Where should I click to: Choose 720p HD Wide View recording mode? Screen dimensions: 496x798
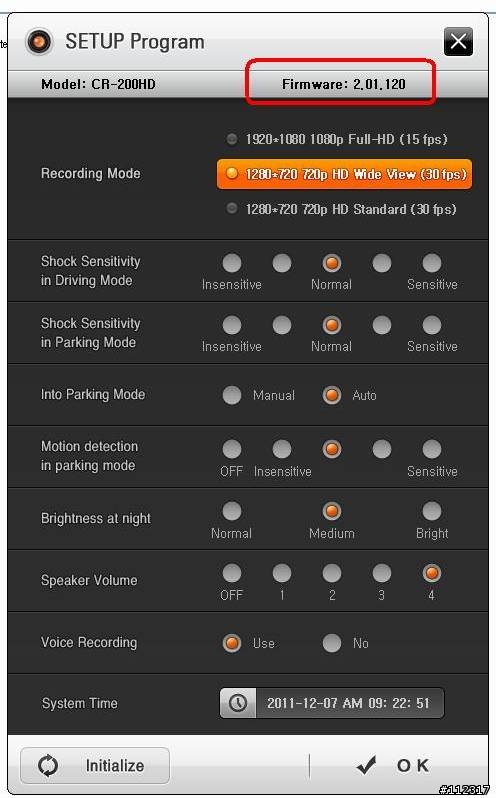344,174
